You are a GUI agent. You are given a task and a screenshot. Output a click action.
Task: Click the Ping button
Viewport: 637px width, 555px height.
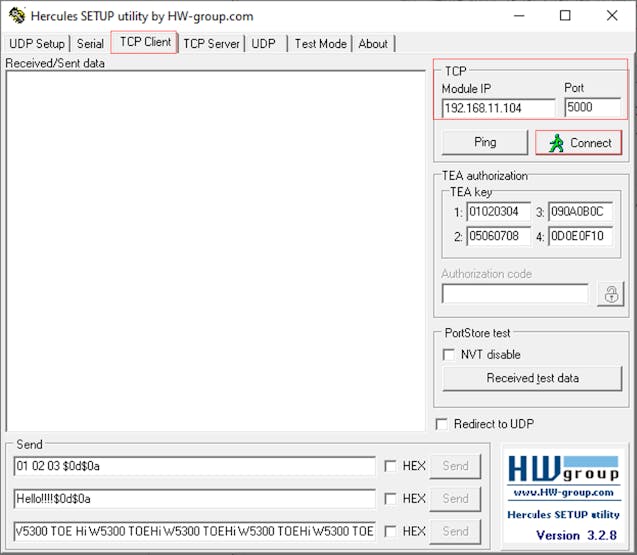point(485,142)
